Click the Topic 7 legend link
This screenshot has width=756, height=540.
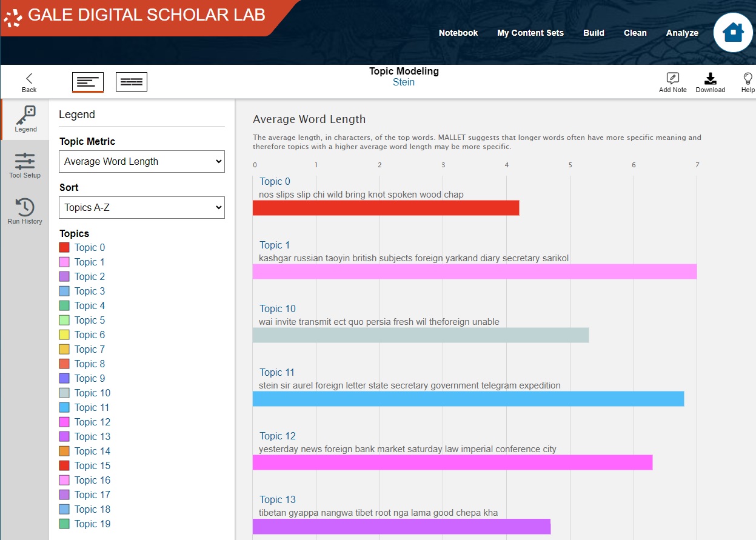[x=90, y=349]
